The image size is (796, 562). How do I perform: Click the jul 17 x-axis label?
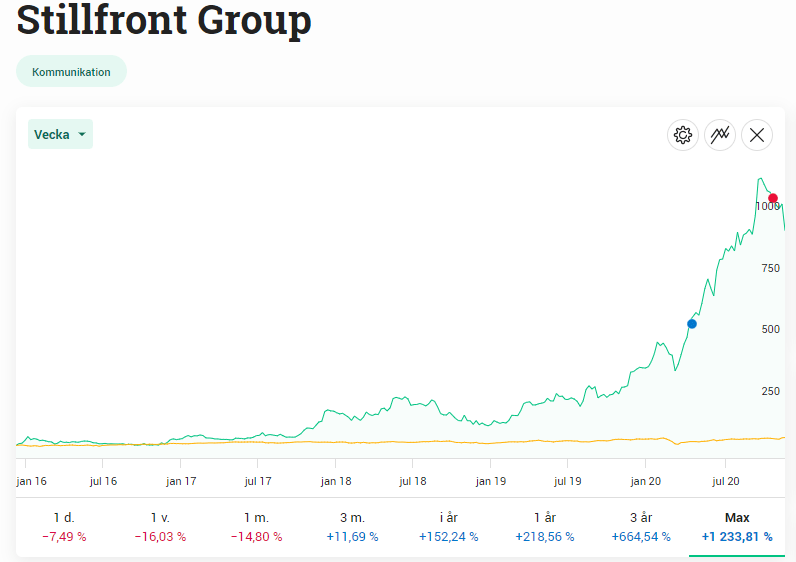click(x=257, y=481)
